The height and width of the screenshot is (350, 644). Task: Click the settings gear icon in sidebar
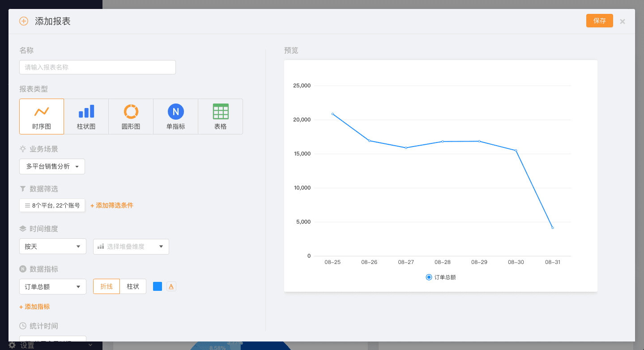pos(12,345)
